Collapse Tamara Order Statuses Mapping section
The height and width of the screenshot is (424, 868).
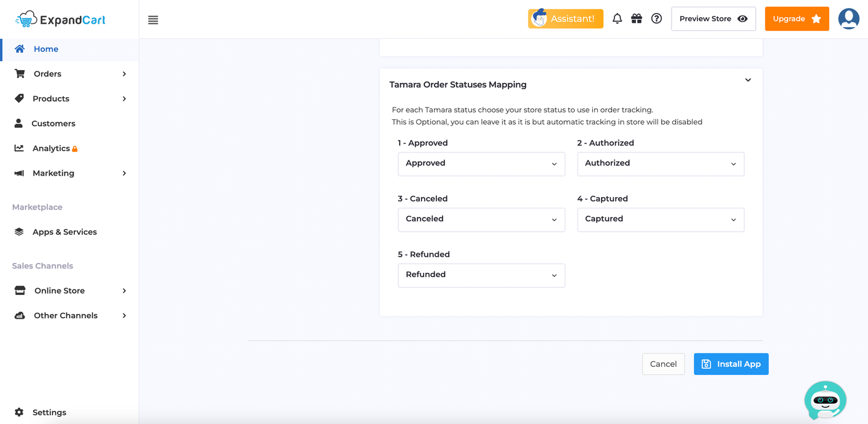748,80
